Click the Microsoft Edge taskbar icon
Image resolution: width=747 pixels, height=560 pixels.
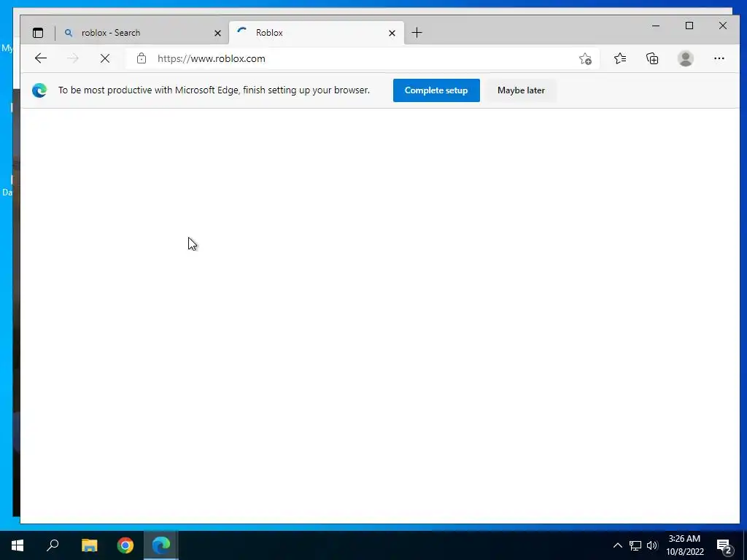[161, 545]
